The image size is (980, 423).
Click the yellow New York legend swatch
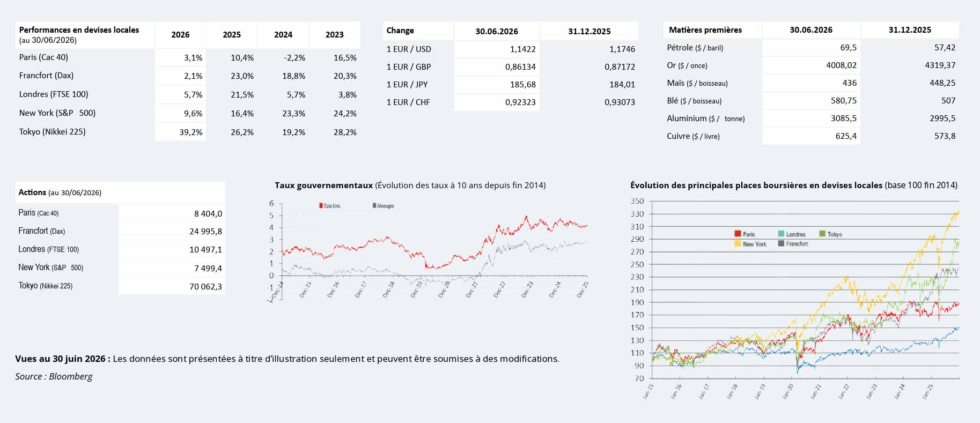pos(738,244)
